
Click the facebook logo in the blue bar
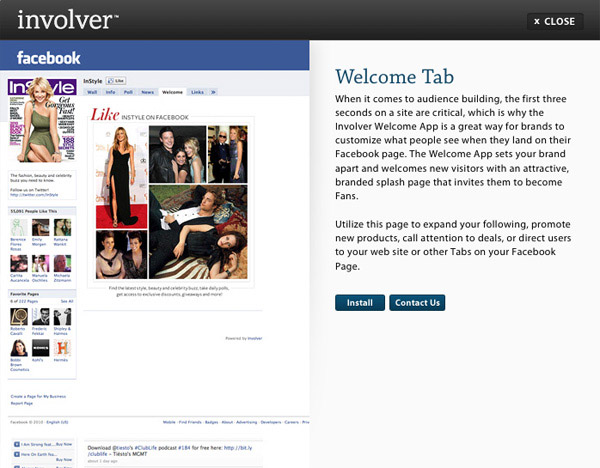(49, 58)
